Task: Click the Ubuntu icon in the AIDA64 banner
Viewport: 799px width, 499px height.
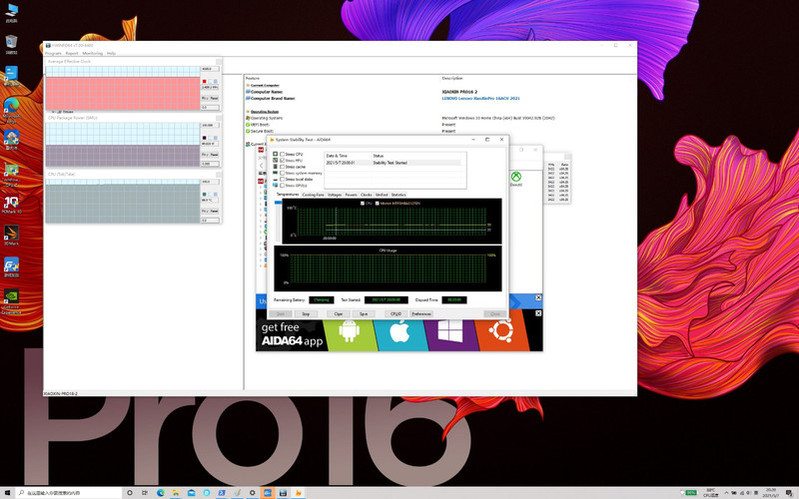Action: 501,330
